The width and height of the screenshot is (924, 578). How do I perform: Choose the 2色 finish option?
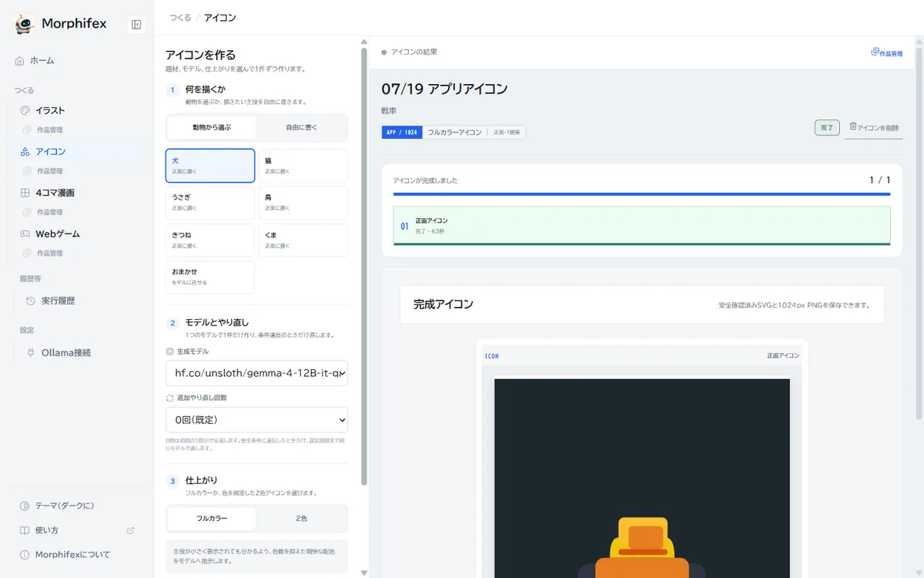tap(301, 519)
